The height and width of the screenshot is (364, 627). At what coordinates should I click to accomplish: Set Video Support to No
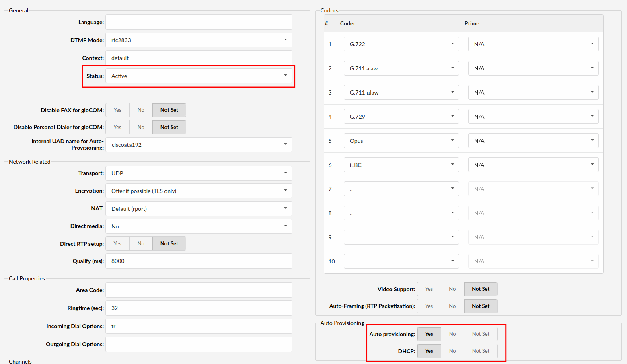click(452, 289)
